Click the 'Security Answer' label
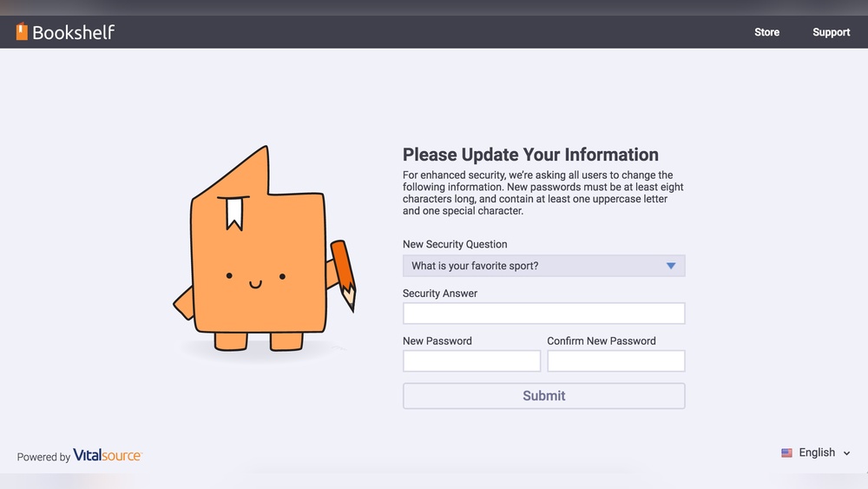The image size is (868, 489). [x=439, y=294]
